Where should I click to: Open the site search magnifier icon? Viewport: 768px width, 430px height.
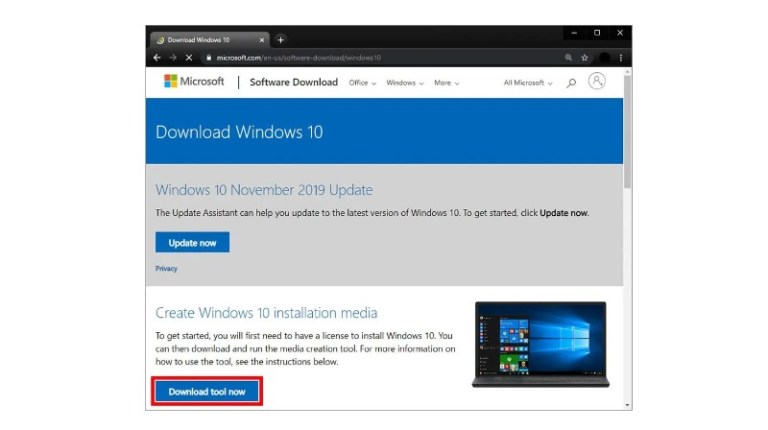pos(571,83)
